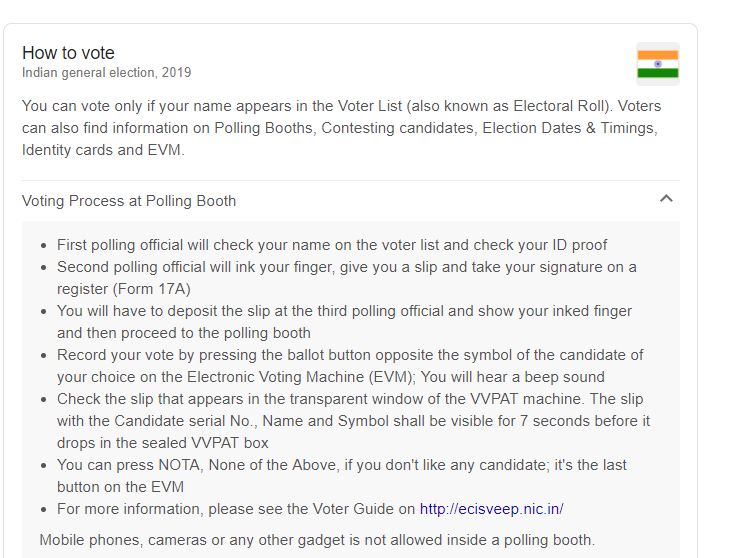The height and width of the screenshot is (558, 754).
Task: Select the 'Indian general election, 2019' subtitle
Action: click(107, 73)
